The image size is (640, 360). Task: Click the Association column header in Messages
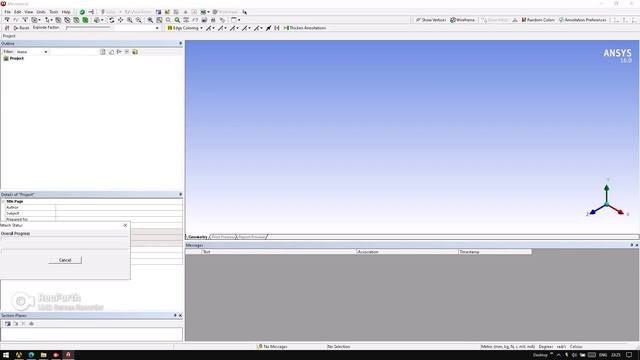[x=407, y=252]
